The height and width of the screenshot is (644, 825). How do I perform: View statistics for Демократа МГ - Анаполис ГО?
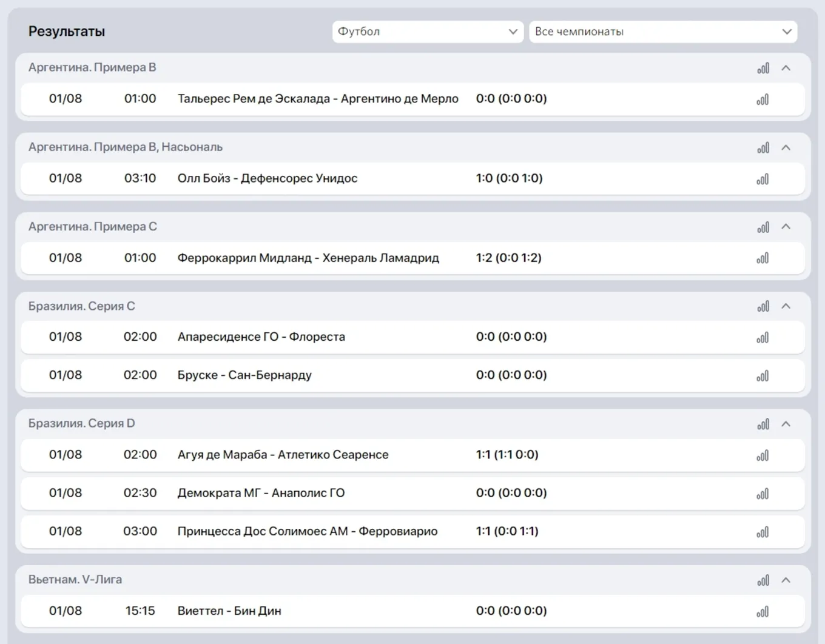pyautogui.click(x=763, y=494)
